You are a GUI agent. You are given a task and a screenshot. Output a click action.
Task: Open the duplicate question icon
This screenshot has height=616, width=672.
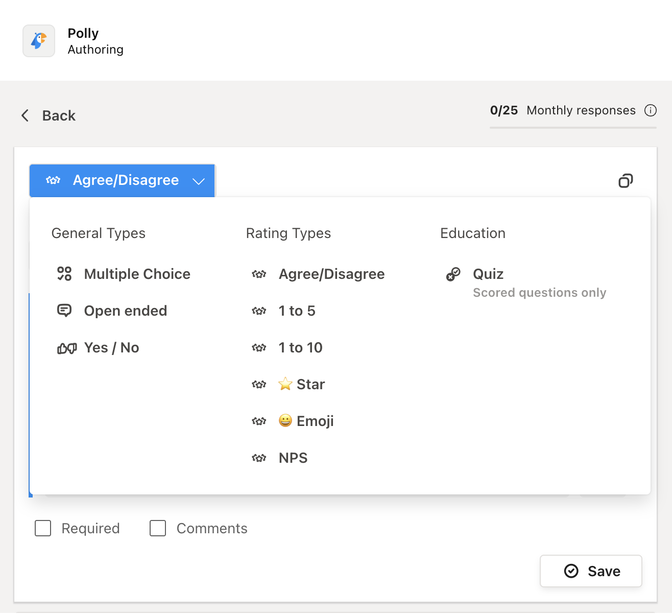626,180
